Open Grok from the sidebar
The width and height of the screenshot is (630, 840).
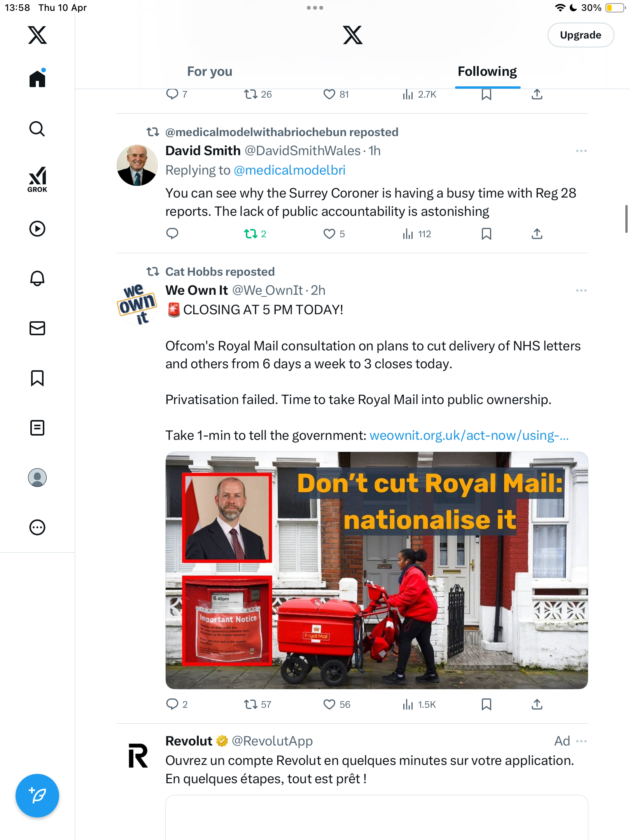[37, 179]
